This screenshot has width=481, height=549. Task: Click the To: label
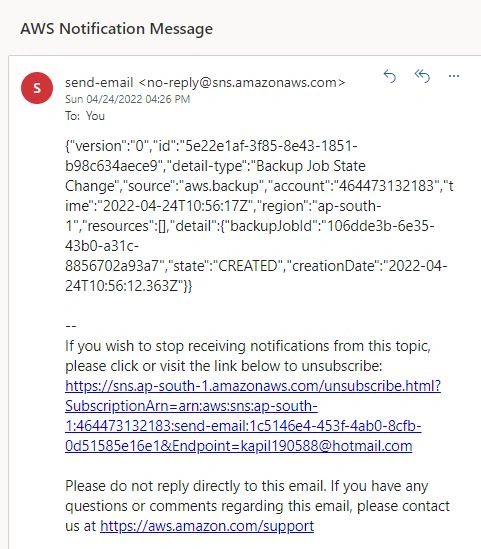72,116
